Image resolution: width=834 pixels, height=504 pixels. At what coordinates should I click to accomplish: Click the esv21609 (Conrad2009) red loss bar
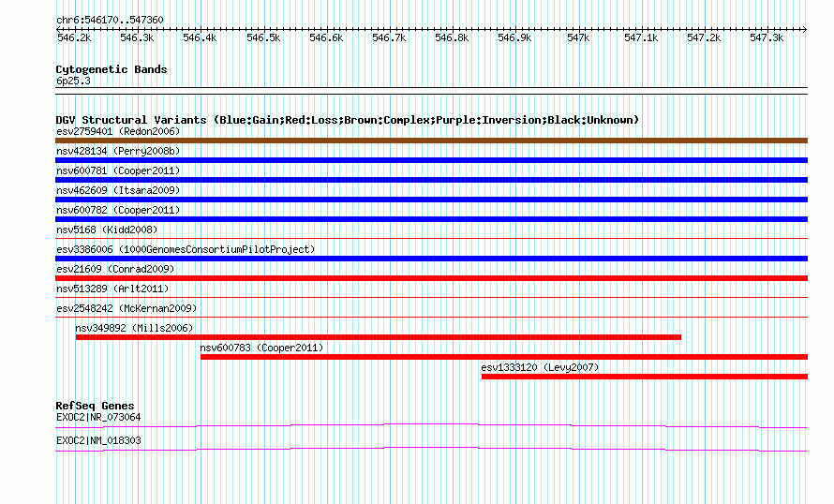pos(431,278)
